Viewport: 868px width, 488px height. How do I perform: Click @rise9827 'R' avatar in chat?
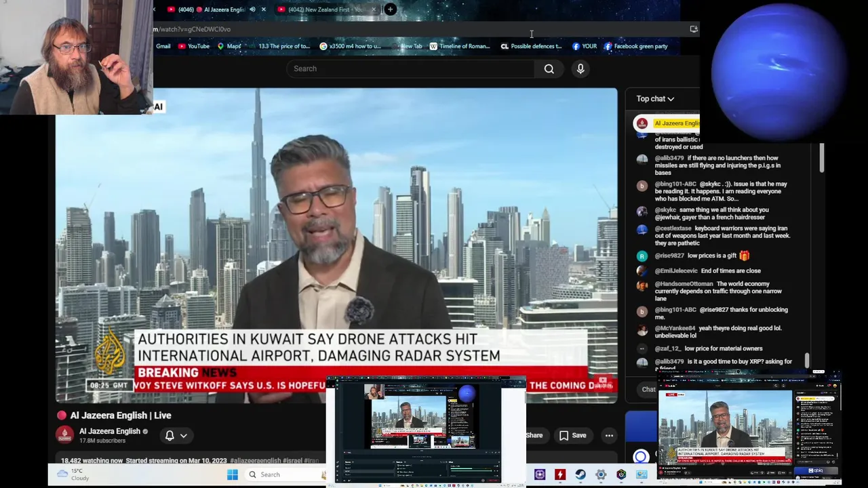(642, 256)
